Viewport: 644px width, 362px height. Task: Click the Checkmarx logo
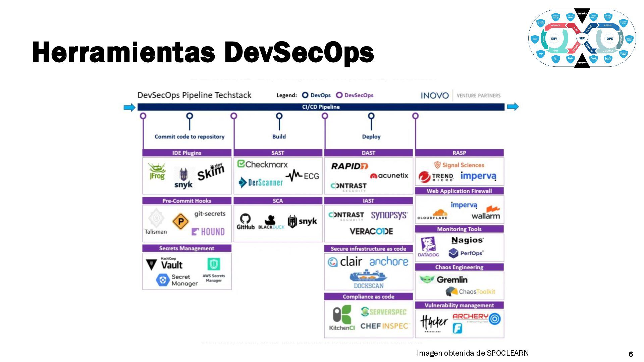pyautogui.click(x=262, y=164)
